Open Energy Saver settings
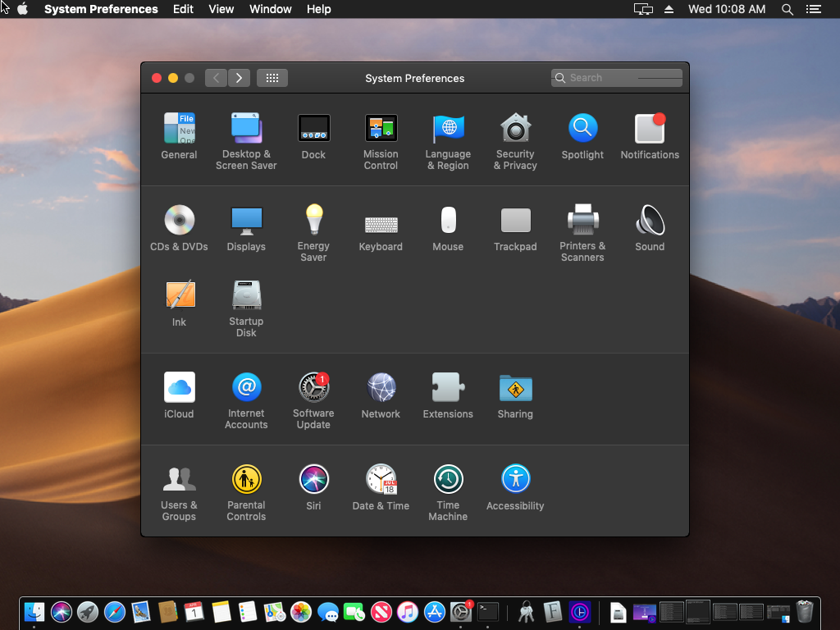This screenshot has width=840, height=630. (313, 221)
